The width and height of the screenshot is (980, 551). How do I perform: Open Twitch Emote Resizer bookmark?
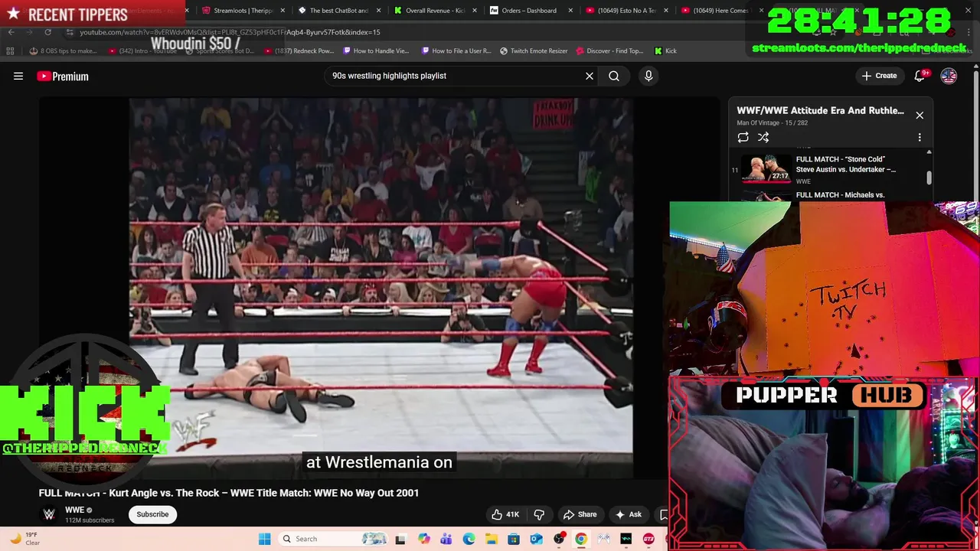(534, 51)
